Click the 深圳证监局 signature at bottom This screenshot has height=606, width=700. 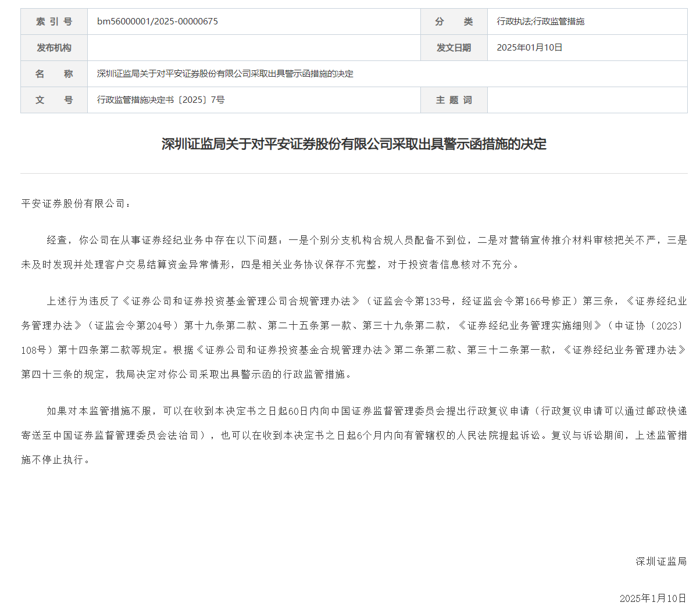[661, 561]
